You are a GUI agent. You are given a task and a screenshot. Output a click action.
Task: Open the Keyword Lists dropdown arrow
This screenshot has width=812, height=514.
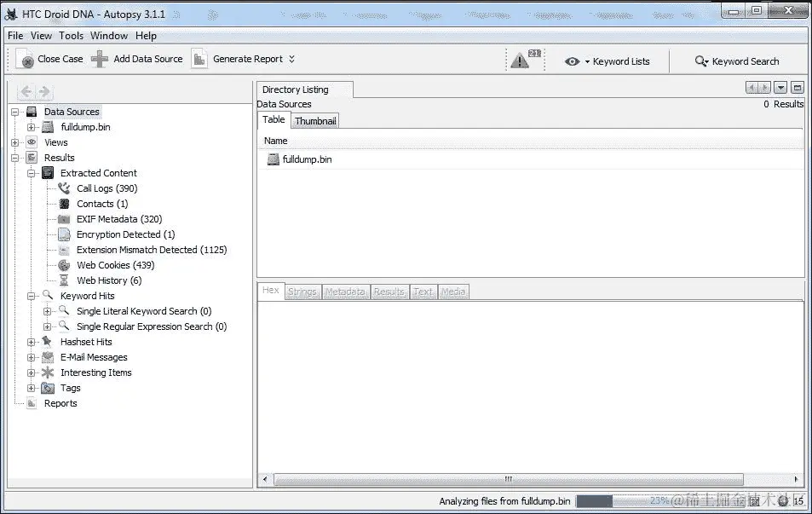click(x=587, y=61)
